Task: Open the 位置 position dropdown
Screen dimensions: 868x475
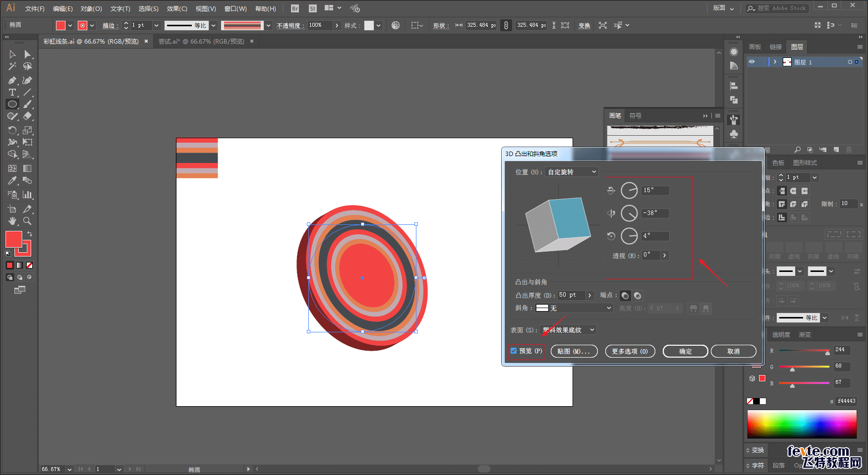Action: tap(572, 172)
